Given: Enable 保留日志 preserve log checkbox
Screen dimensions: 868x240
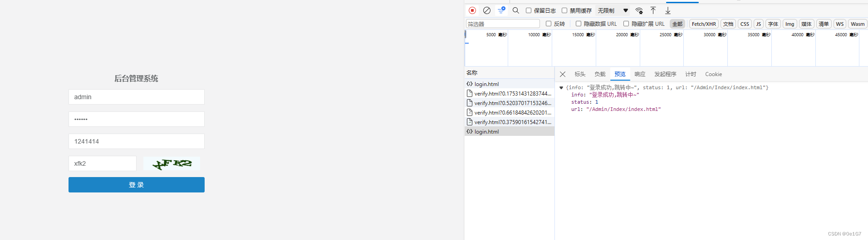Looking at the screenshot, I should 529,10.
